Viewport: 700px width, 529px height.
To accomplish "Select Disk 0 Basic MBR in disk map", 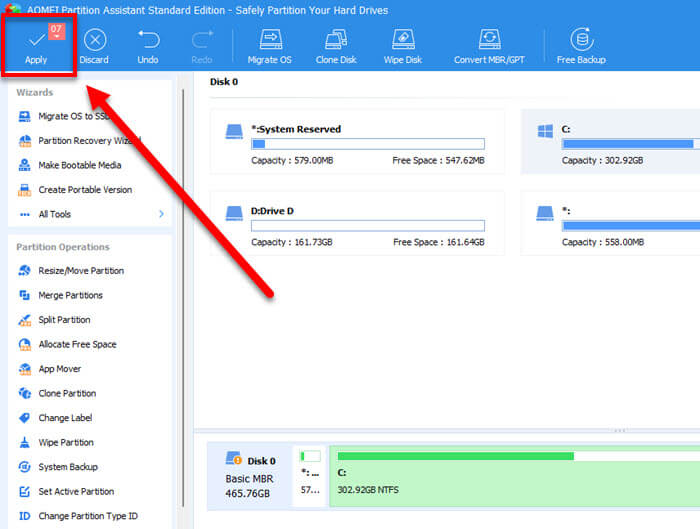I will (250, 476).
